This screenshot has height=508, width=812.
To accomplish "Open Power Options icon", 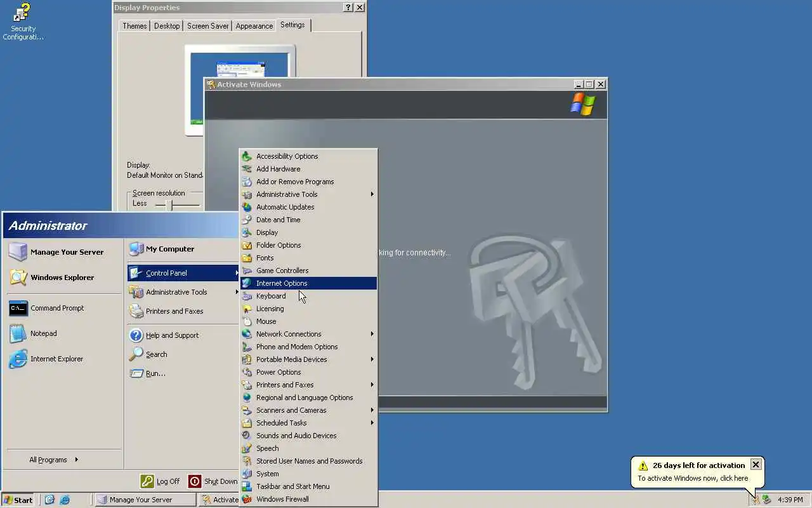I will click(247, 372).
